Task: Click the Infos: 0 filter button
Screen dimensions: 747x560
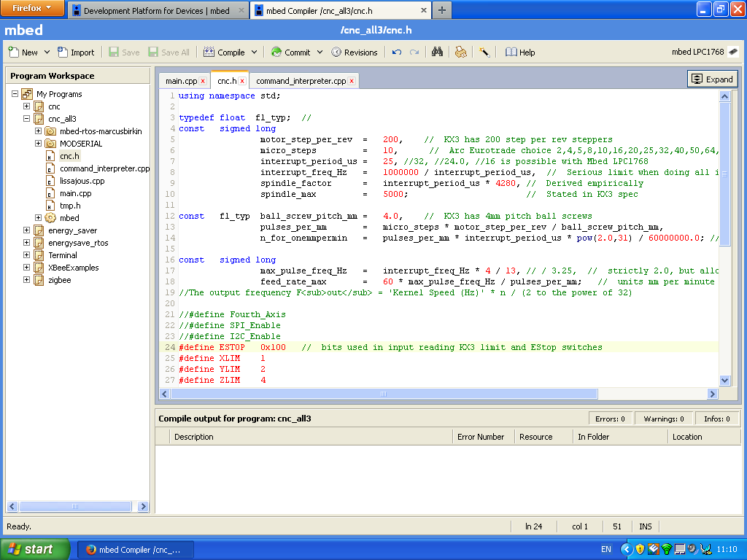Action: (717, 419)
